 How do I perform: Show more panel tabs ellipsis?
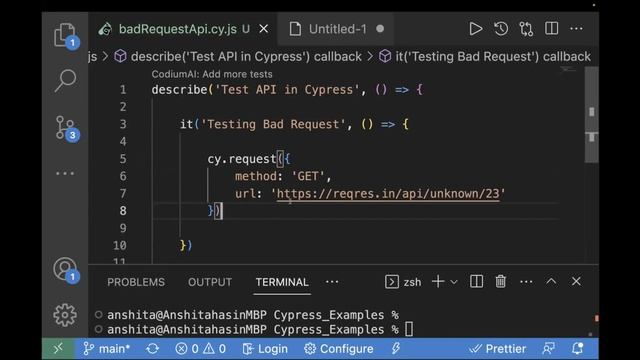(332, 282)
